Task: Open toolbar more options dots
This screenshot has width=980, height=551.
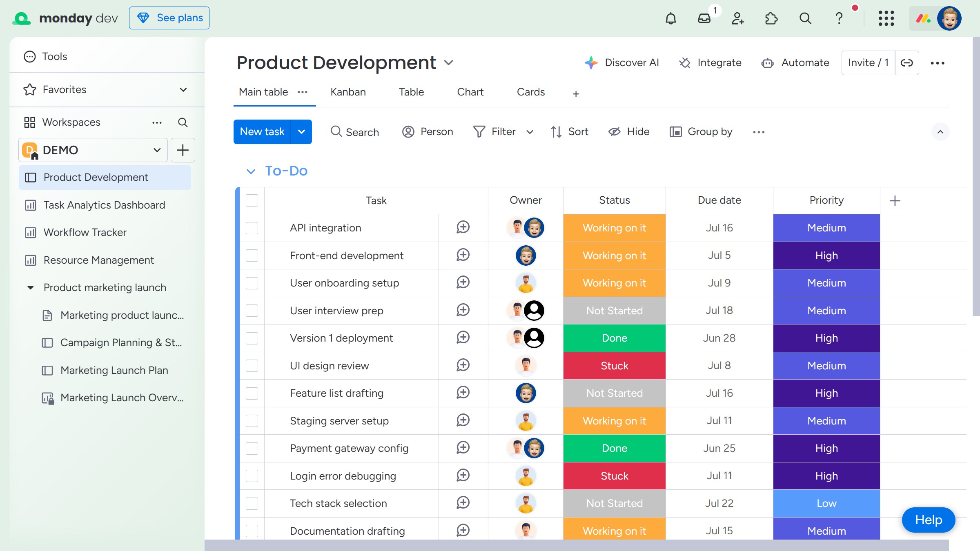Action: (x=759, y=132)
